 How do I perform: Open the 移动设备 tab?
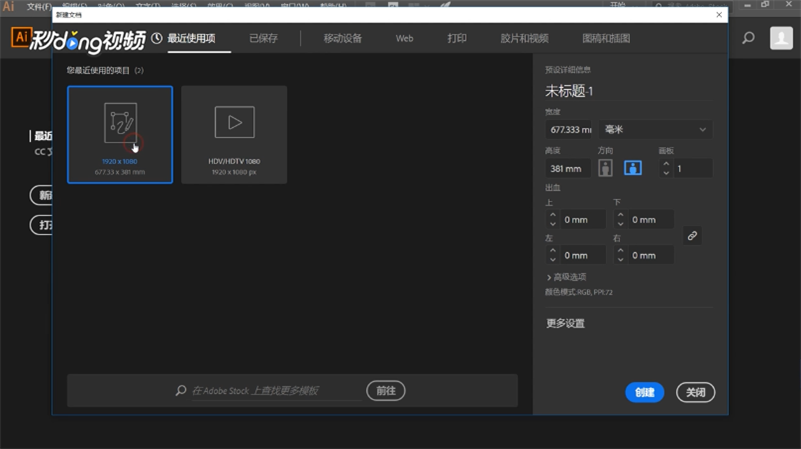coord(343,38)
